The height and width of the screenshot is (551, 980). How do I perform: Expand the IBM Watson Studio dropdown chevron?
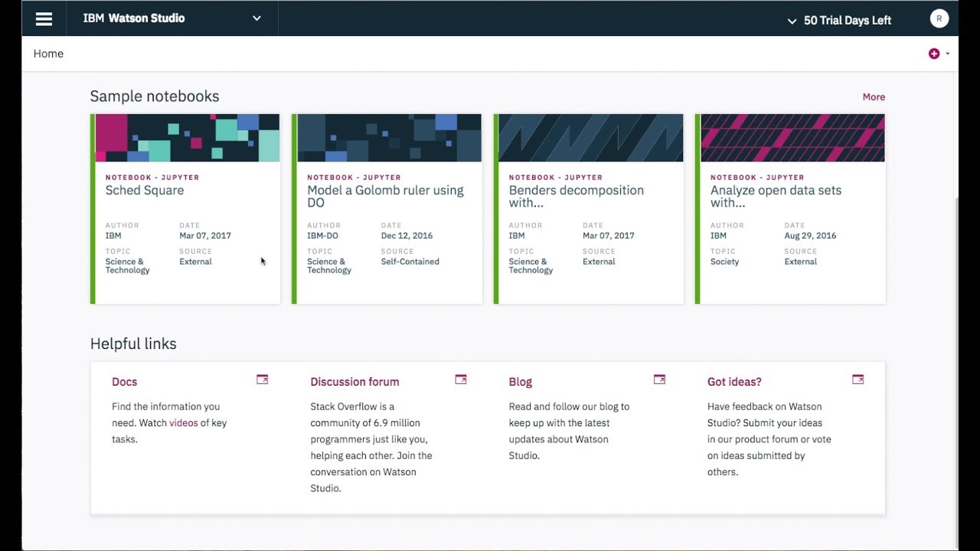coord(256,18)
